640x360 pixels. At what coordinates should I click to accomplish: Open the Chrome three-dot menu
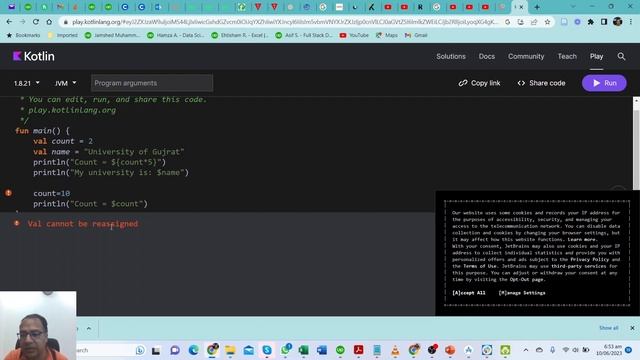(x=631, y=22)
